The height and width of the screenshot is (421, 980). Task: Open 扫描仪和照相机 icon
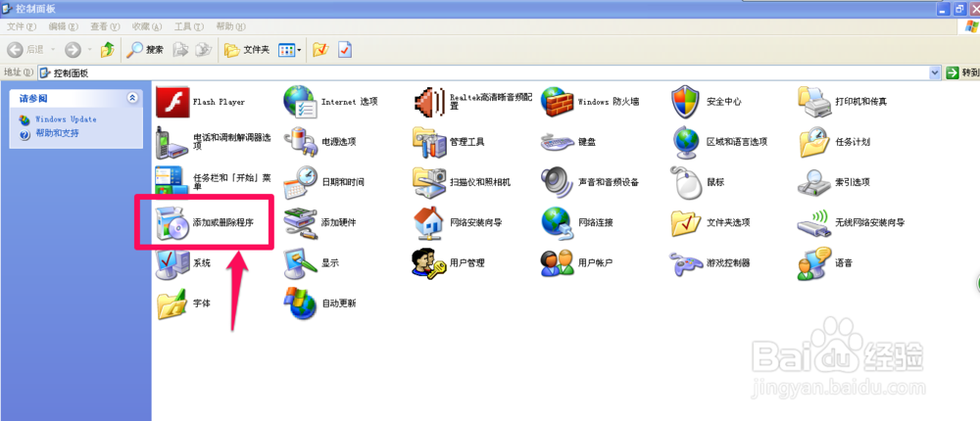pos(429,182)
